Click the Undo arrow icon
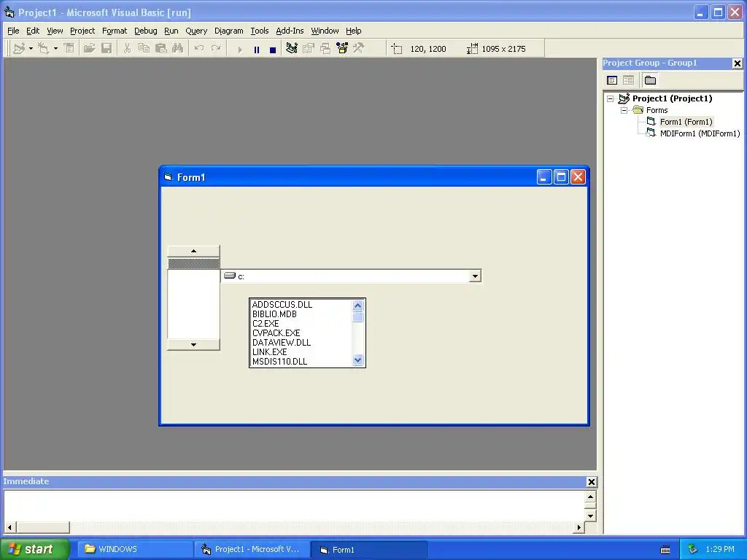This screenshot has width=747, height=560. 199,49
